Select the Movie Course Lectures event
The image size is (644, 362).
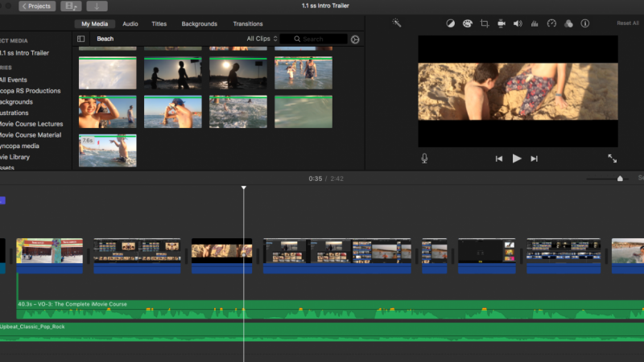pos(31,124)
